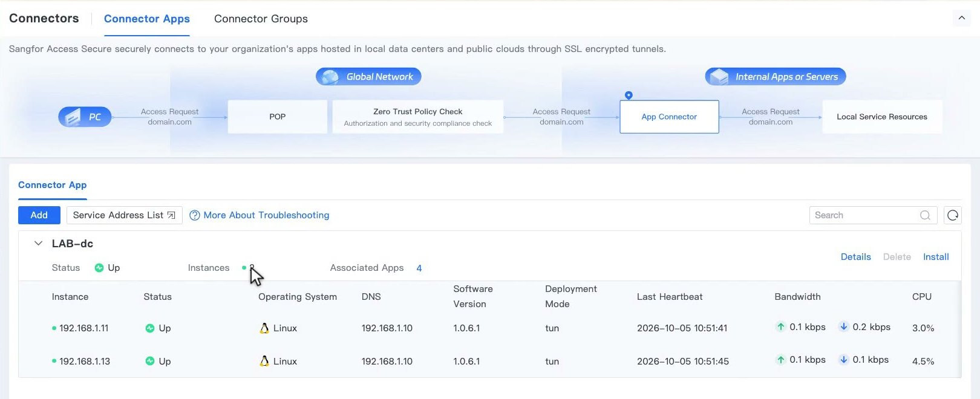Image resolution: width=980 pixels, height=399 pixels.
Task: Switch to the Connector Apps tab
Action: [x=147, y=19]
